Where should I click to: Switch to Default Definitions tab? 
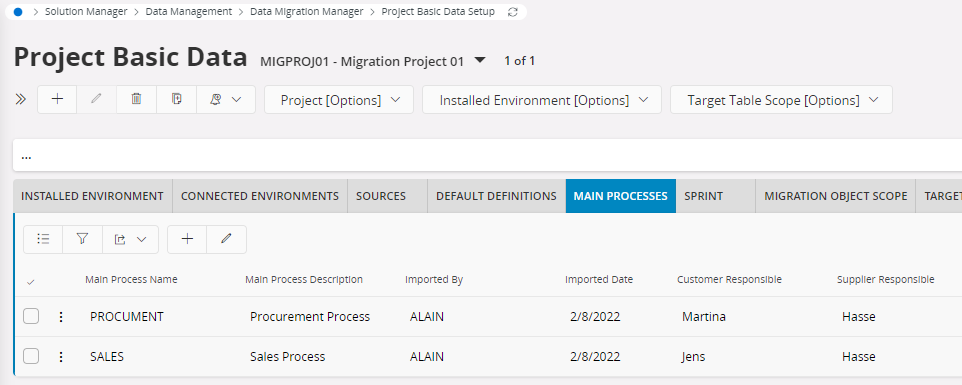(496, 196)
